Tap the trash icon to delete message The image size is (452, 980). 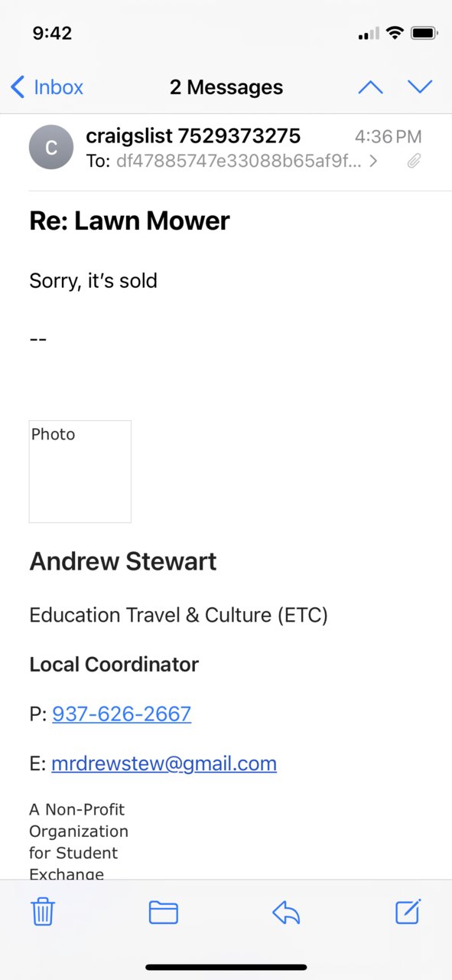click(x=43, y=912)
